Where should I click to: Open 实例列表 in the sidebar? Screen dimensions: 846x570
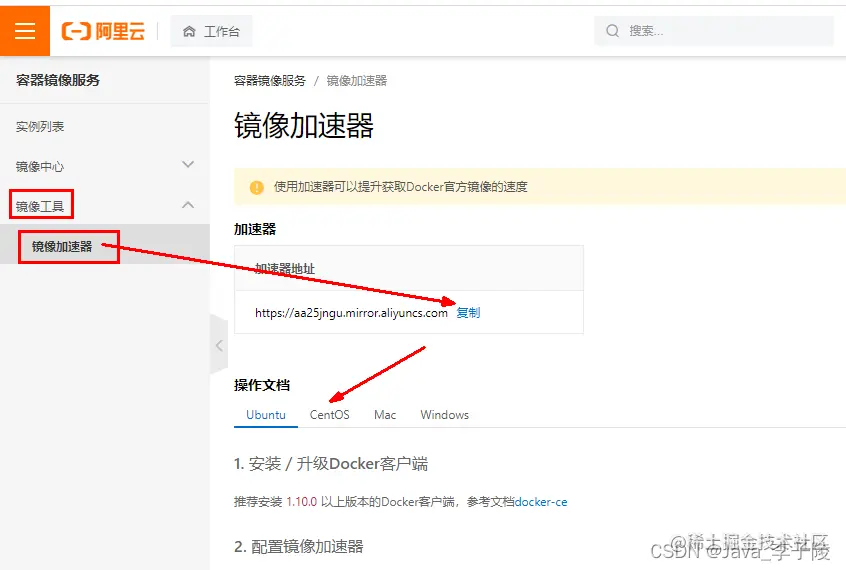coord(40,126)
